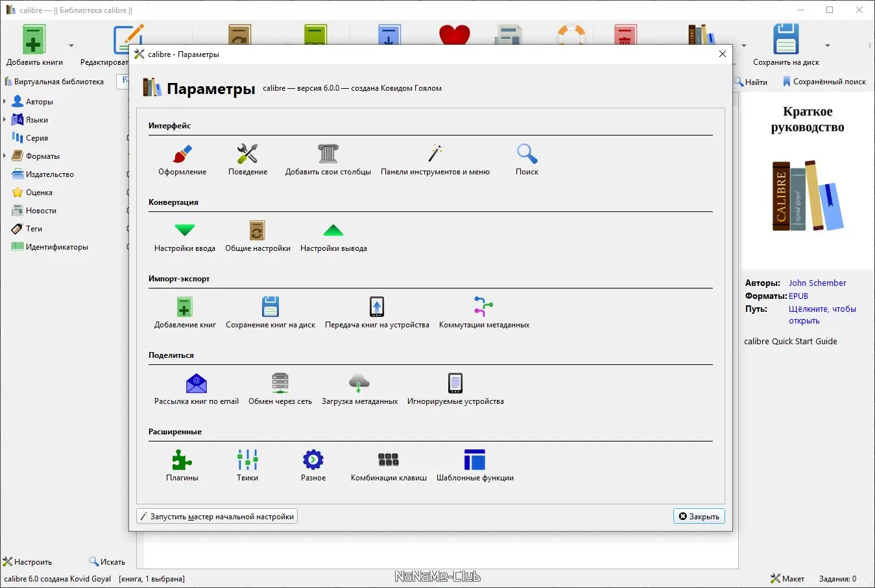875x588 pixels.
Task: Open Передача книг на устройства settings
Action: [377, 313]
